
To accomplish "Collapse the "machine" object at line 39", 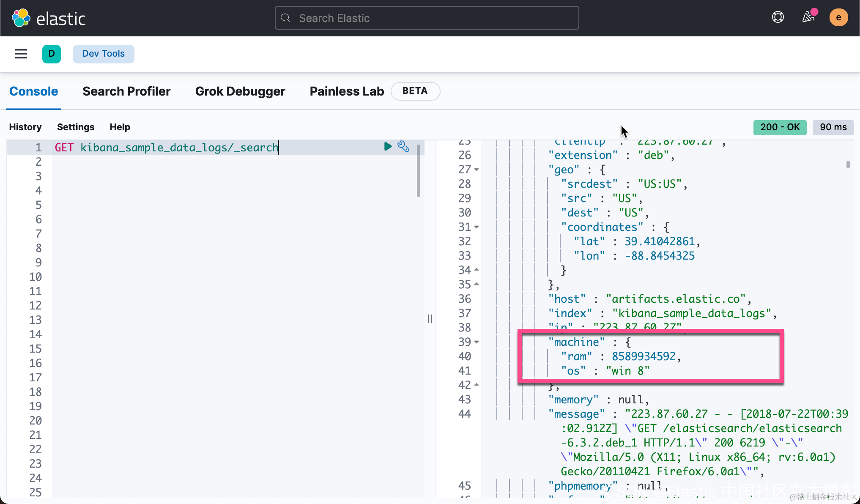I will click(x=477, y=342).
